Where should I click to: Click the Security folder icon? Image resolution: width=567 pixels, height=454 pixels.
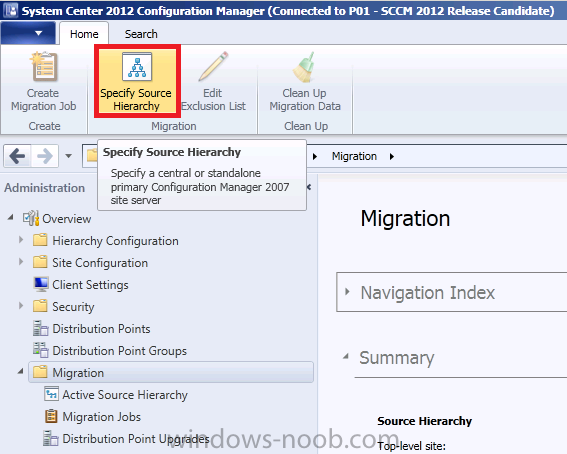pyautogui.click(x=40, y=306)
